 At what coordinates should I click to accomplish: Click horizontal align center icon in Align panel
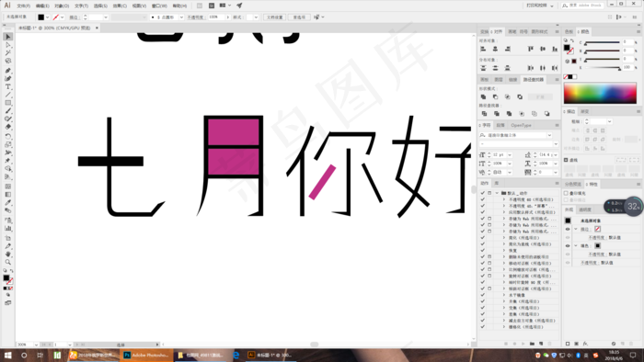(495, 49)
